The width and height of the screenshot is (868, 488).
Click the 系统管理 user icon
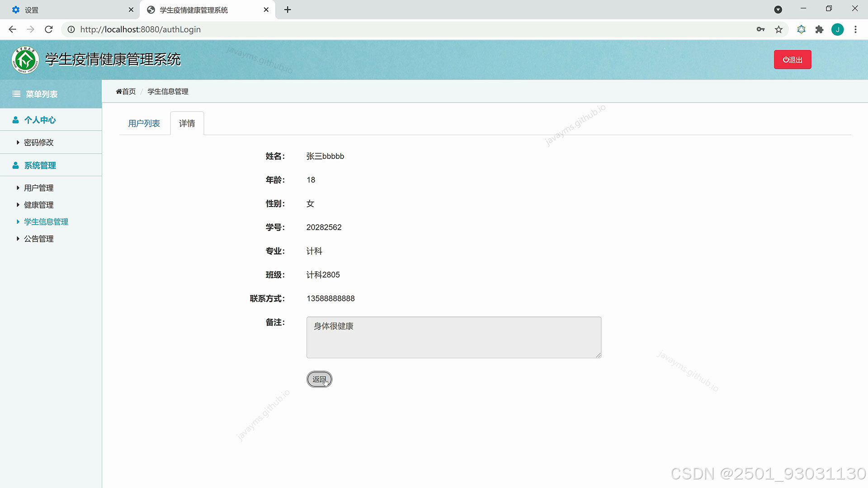pos(15,165)
